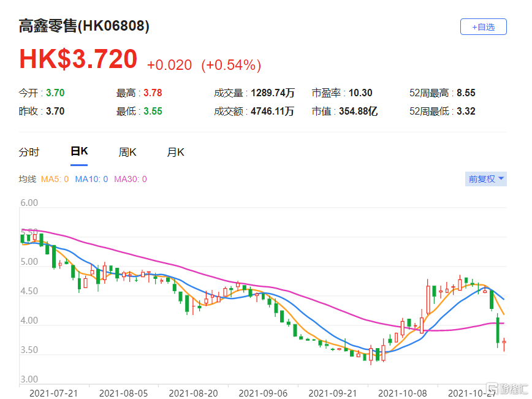Click the 2021-07-21 date axis label

coord(53,393)
